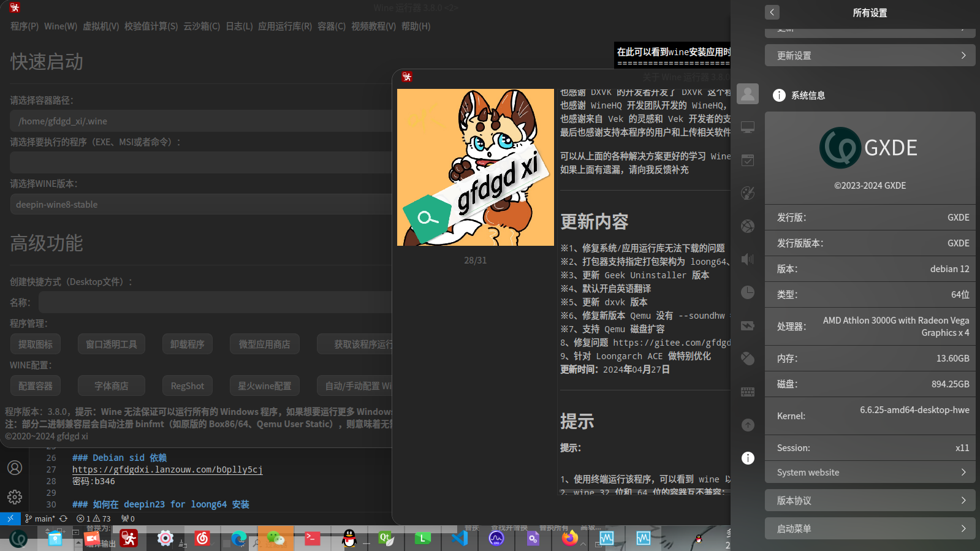Click the GXDE launcher icon in taskbar
Screen dimensions: 980x551
click(x=18, y=538)
